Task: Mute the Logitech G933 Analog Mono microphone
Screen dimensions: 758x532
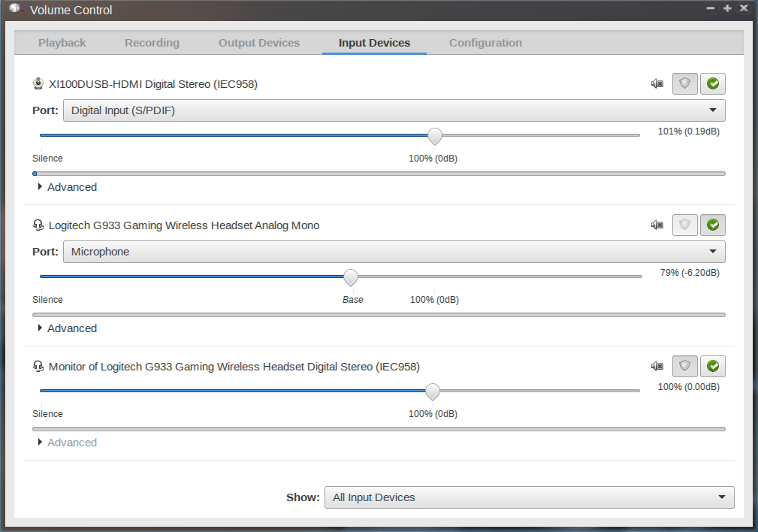Action: coord(657,225)
